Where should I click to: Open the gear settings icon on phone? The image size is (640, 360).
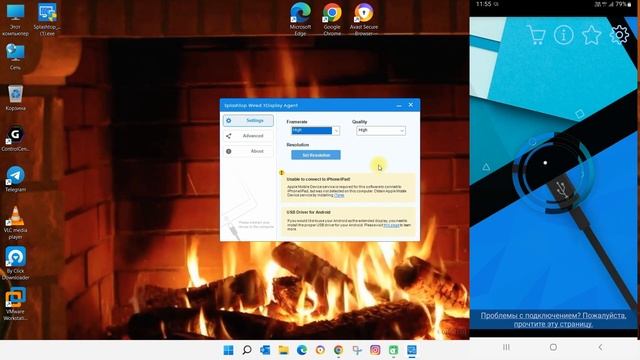(619, 35)
